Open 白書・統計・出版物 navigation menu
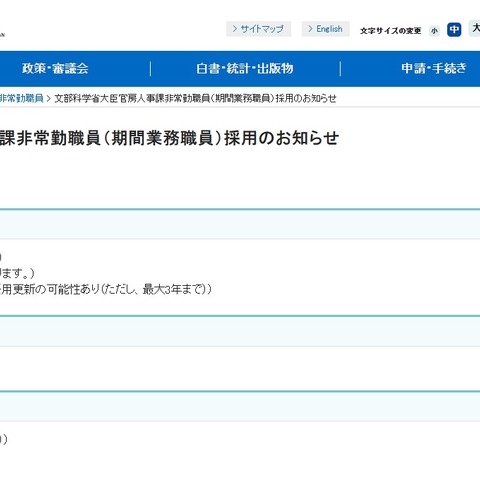The image size is (480, 480). [x=245, y=69]
